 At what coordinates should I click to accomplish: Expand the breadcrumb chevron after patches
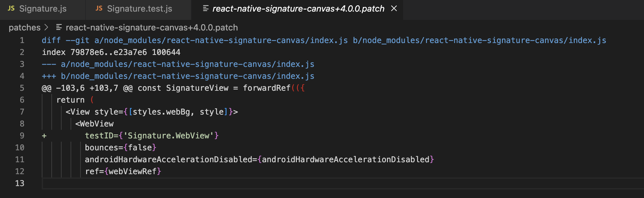point(46,27)
